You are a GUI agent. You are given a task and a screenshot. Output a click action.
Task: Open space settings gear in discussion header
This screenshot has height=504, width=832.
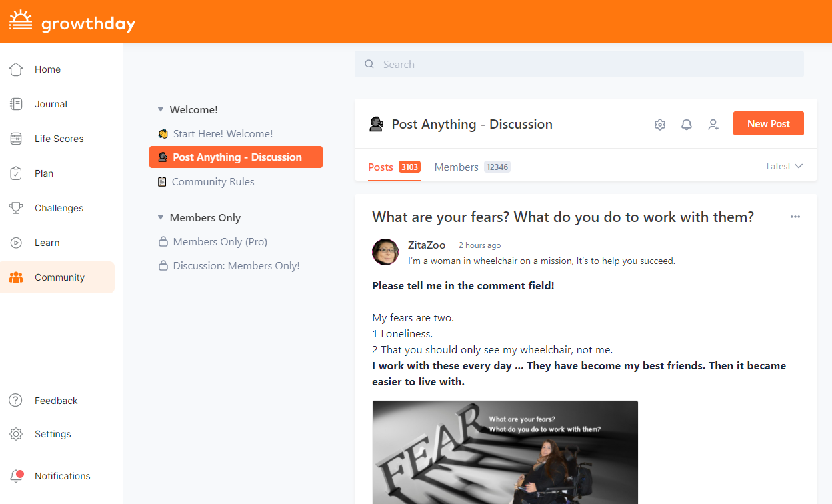(660, 125)
